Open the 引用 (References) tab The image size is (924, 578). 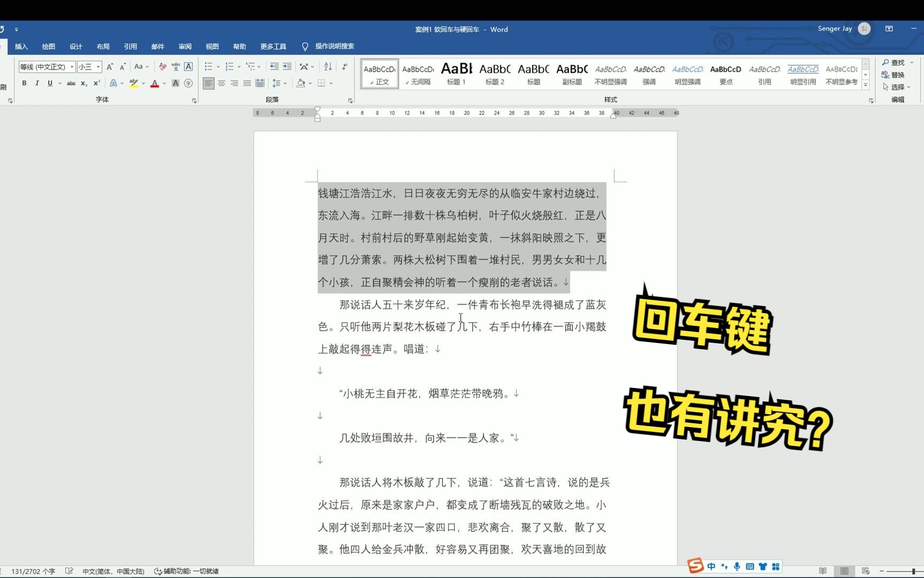130,47
